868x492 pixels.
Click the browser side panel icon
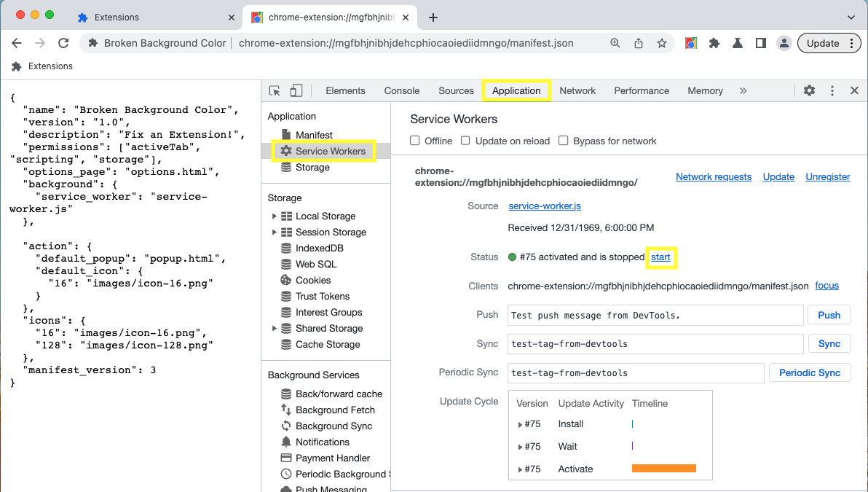tap(760, 43)
